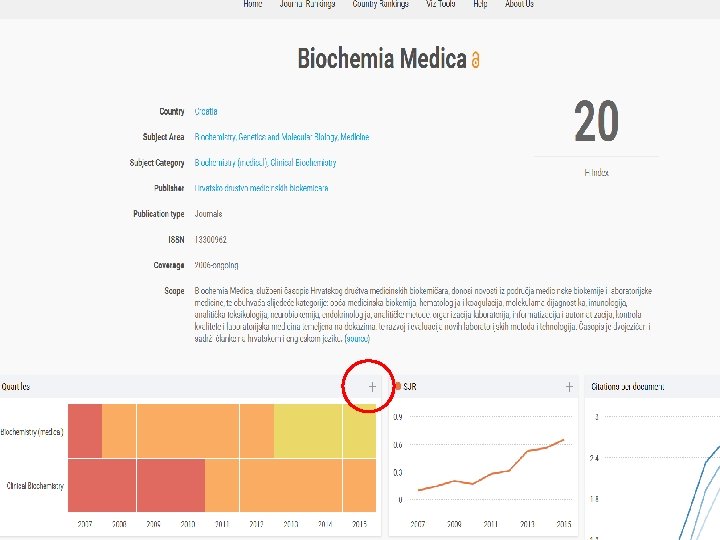Open the Help menu item
Viewport: 720px width, 540px height.
coord(480,4)
